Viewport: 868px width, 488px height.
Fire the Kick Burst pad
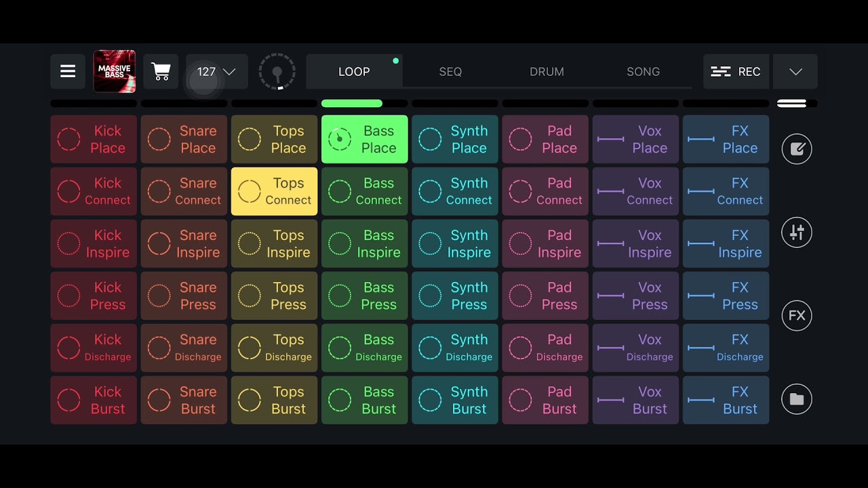point(94,400)
